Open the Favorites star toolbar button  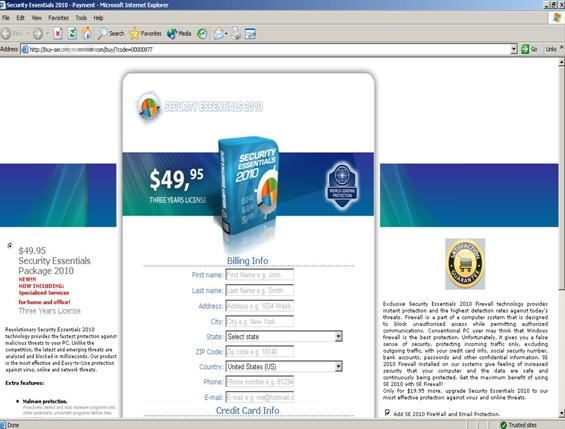coord(146,33)
